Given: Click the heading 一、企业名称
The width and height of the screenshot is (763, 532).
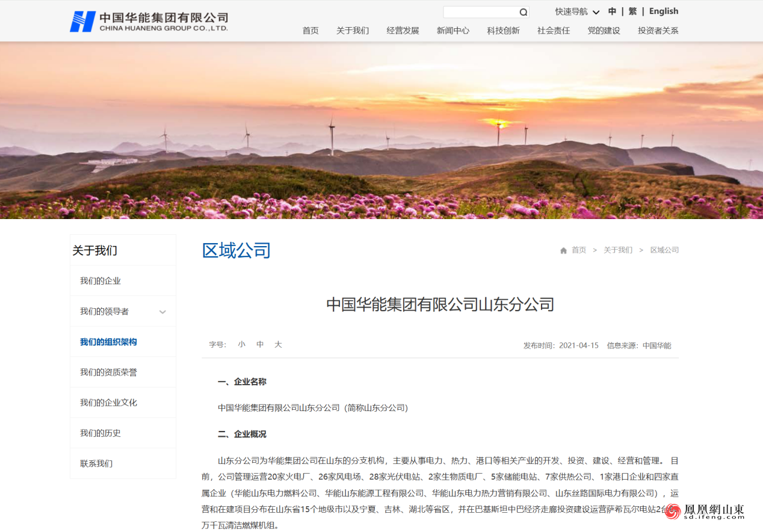Looking at the screenshot, I should (242, 382).
